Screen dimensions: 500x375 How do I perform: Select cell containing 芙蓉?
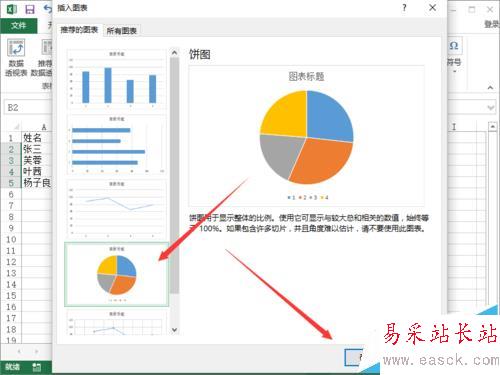[x=37, y=160]
